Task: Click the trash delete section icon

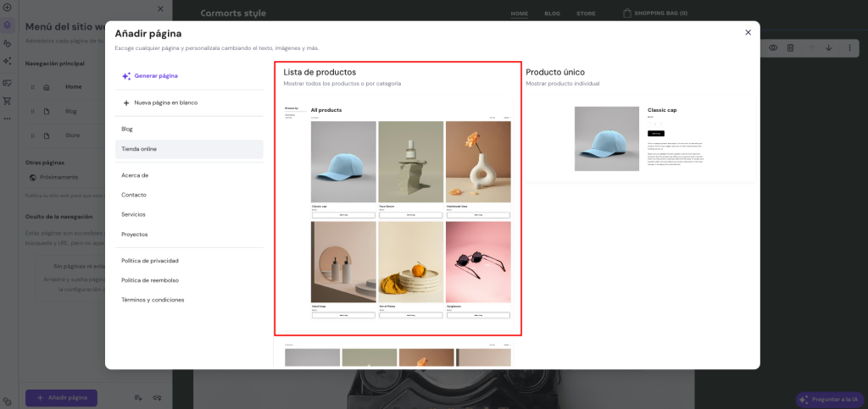Action: pos(790,47)
